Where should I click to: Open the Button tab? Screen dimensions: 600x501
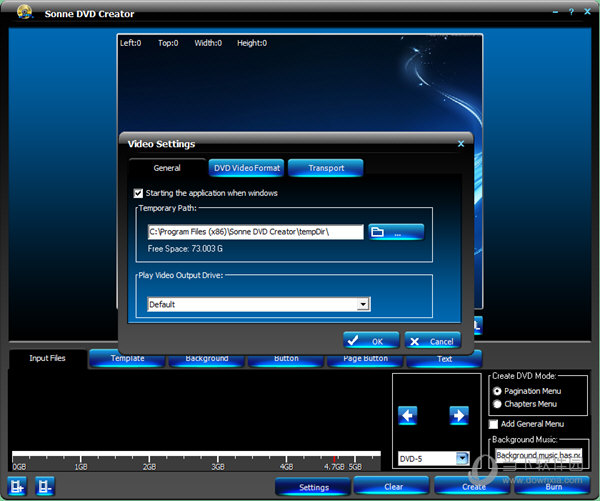coord(286,359)
